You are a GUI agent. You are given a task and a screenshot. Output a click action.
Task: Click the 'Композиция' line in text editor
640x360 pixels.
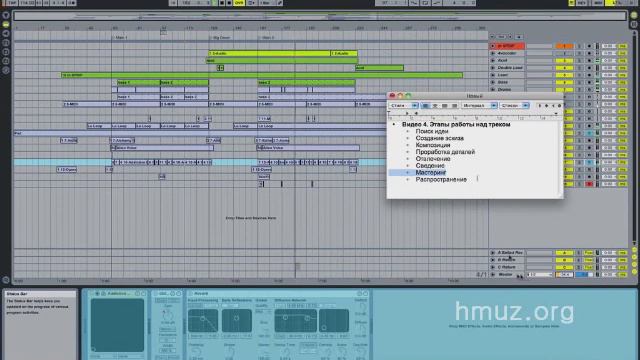point(433,145)
